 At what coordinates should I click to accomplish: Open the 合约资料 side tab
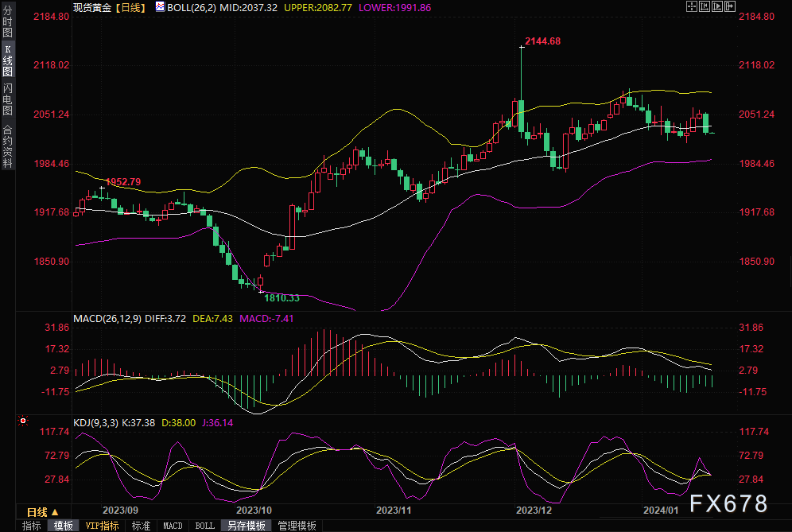tap(7, 146)
